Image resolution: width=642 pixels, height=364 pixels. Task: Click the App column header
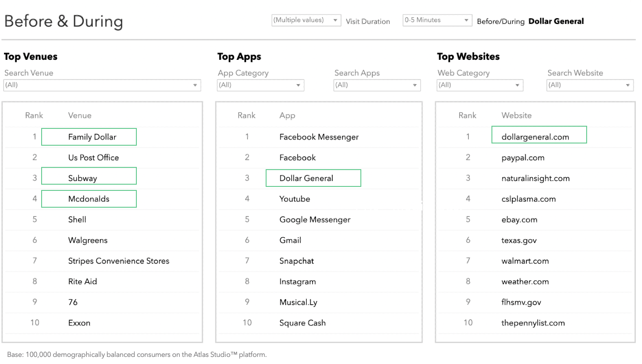coord(287,116)
